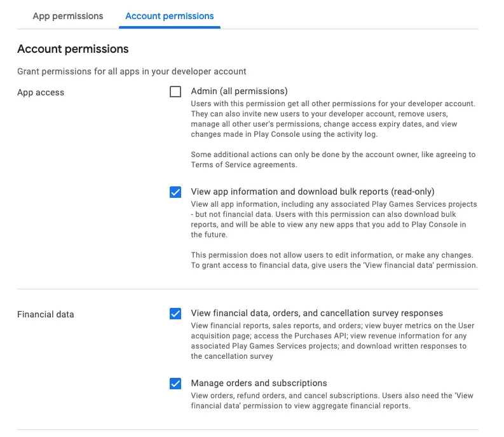Click the 'Admin (all permissions)' label text
The width and height of the screenshot is (504, 437).
click(x=239, y=92)
